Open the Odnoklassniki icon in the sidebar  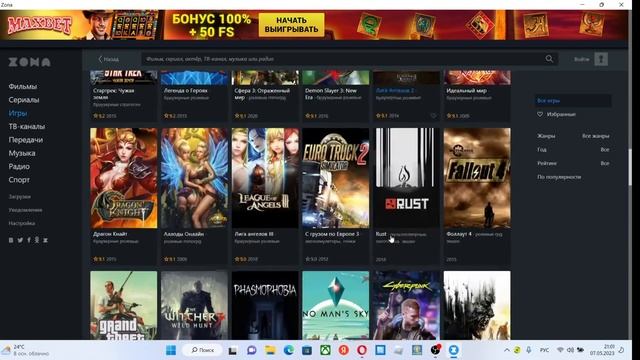point(37,240)
